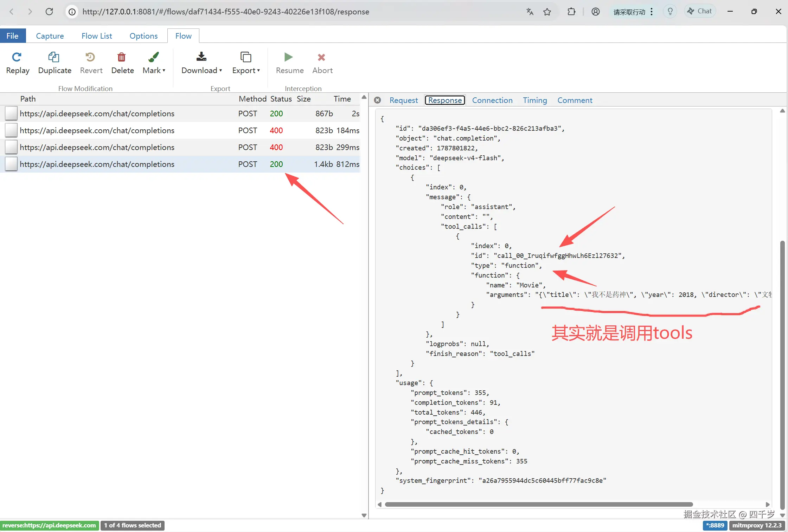Click flow list scroll down arrow
The image size is (788, 532).
pos(364,515)
